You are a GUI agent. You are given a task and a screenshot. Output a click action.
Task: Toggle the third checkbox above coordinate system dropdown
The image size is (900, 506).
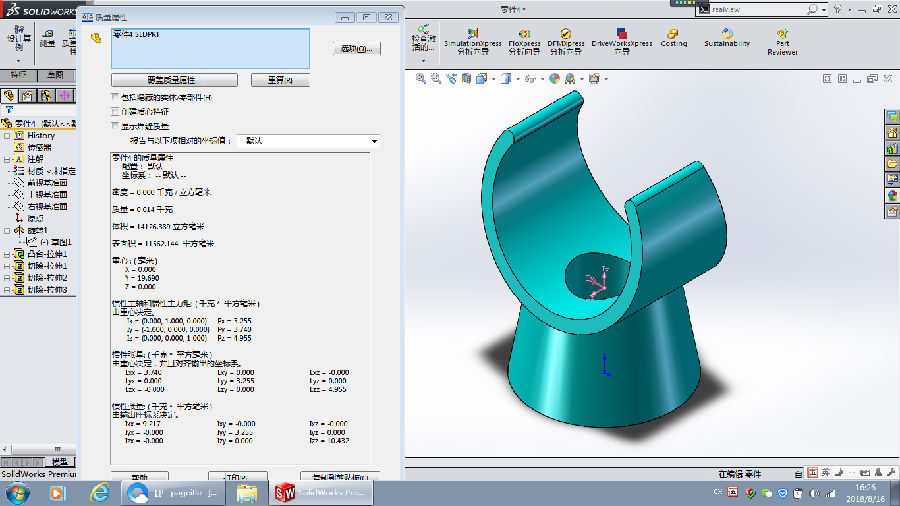(x=115, y=126)
